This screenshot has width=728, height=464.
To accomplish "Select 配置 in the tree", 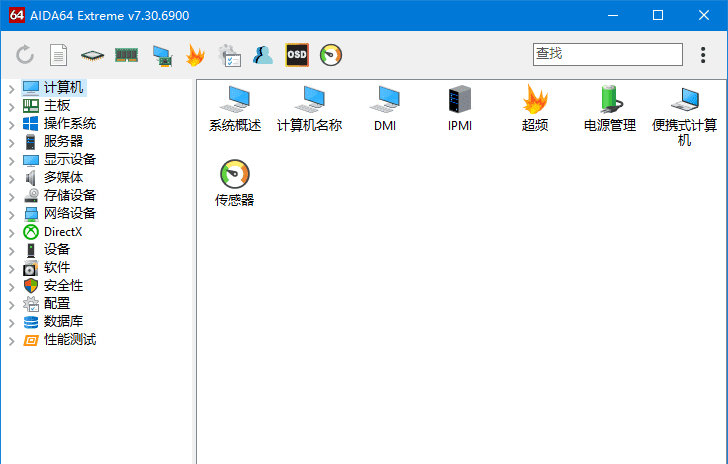I will 57,303.
